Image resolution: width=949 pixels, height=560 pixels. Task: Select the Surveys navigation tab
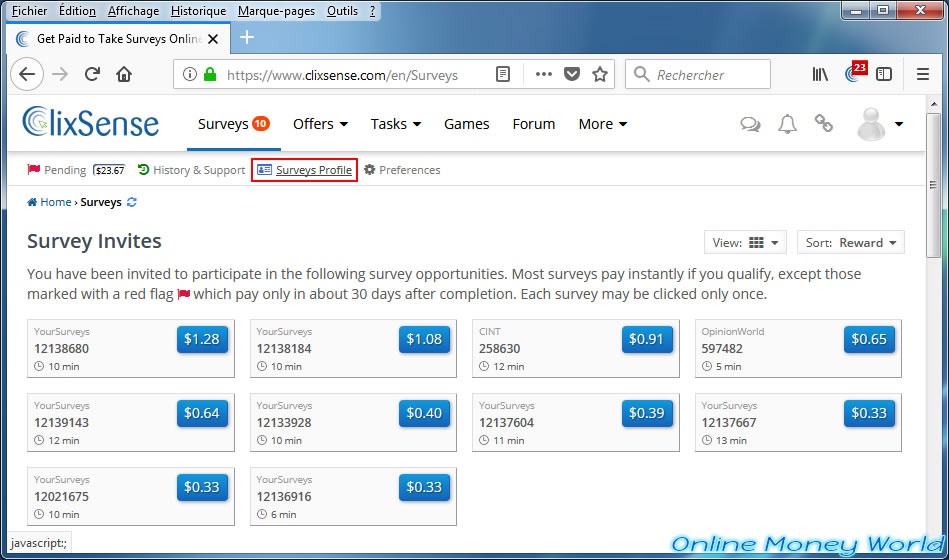[234, 124]
